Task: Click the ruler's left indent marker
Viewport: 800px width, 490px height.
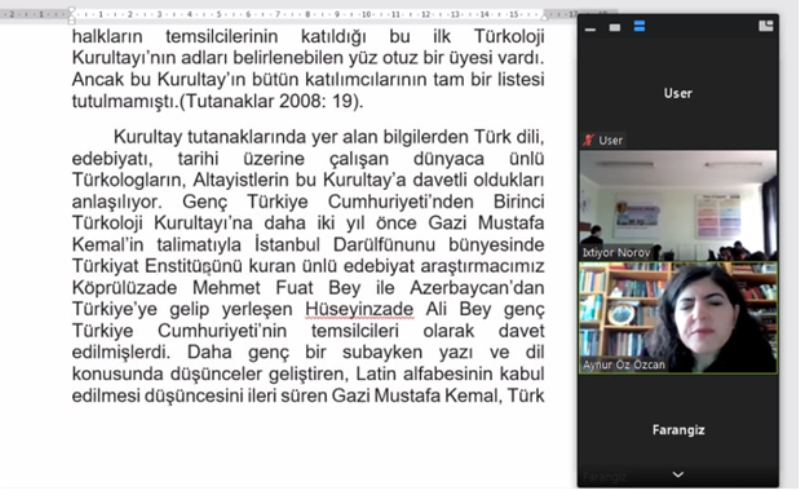Action: pos(71,16)
